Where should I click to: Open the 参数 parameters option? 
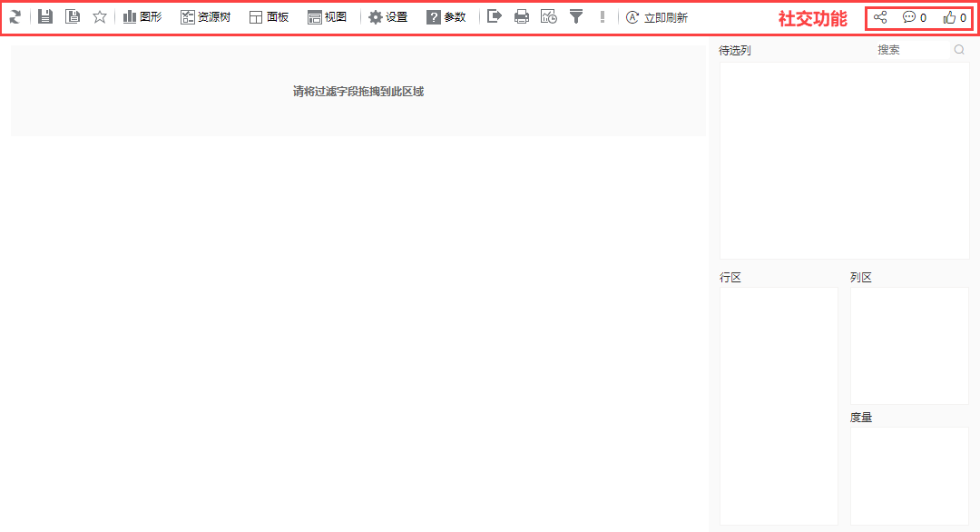click(446, 17)
